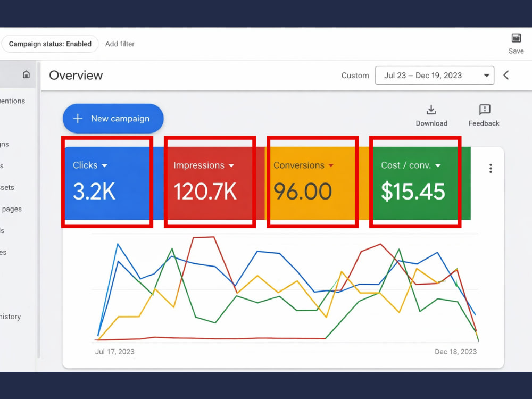
Task: Click the Dec 18, 2023 axis label
Action: [456, 352]
